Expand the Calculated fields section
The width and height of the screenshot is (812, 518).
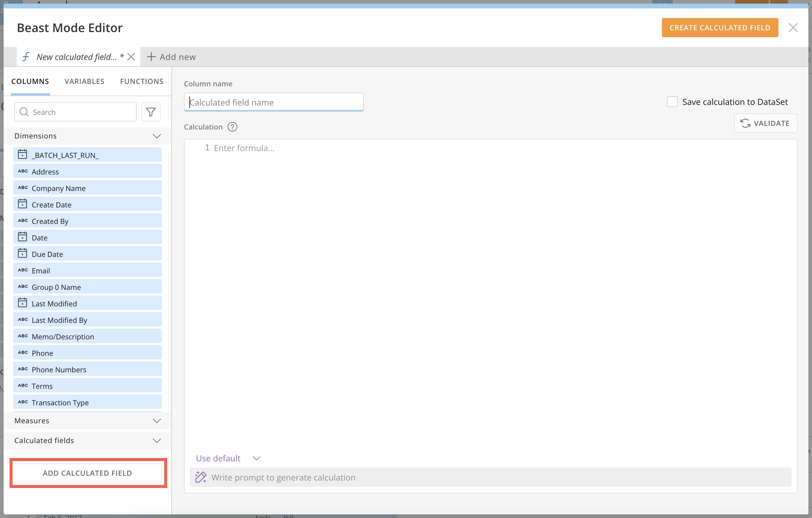(x=157, y=440)
